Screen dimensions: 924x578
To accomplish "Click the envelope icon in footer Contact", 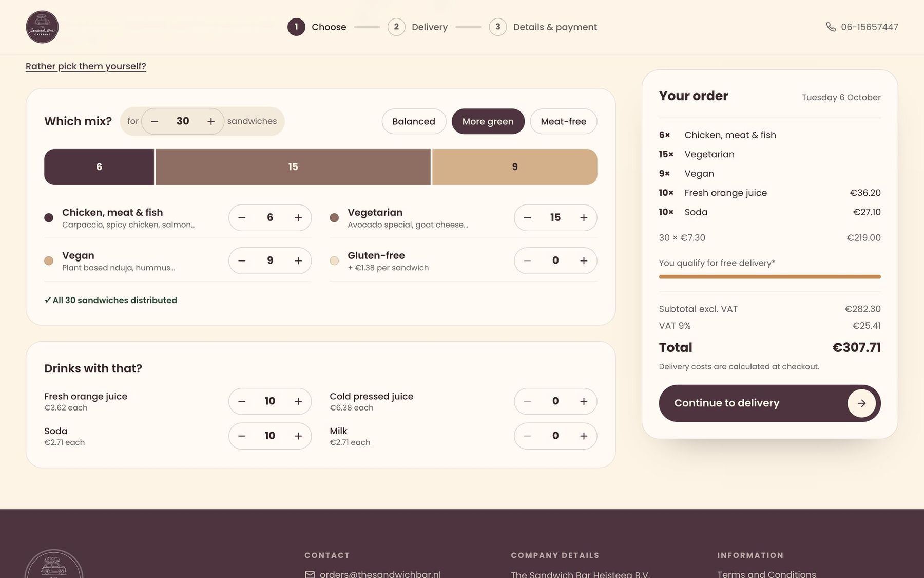I will [x=310, y=574].
